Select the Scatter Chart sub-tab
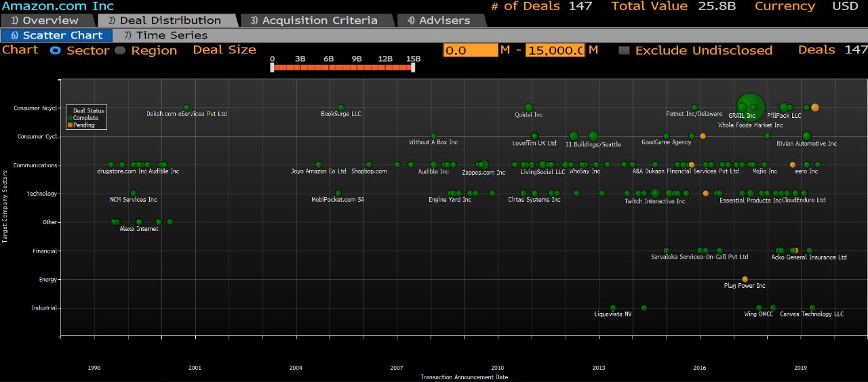868x382 pixels. tap(57, 35)
